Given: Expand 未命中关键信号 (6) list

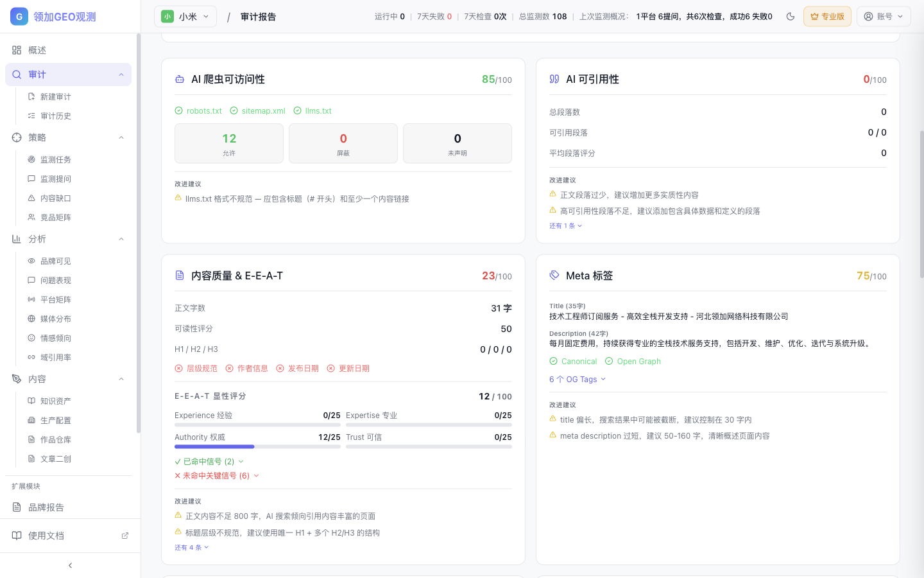Looking at the screenshot, I should tap(217, 475).
